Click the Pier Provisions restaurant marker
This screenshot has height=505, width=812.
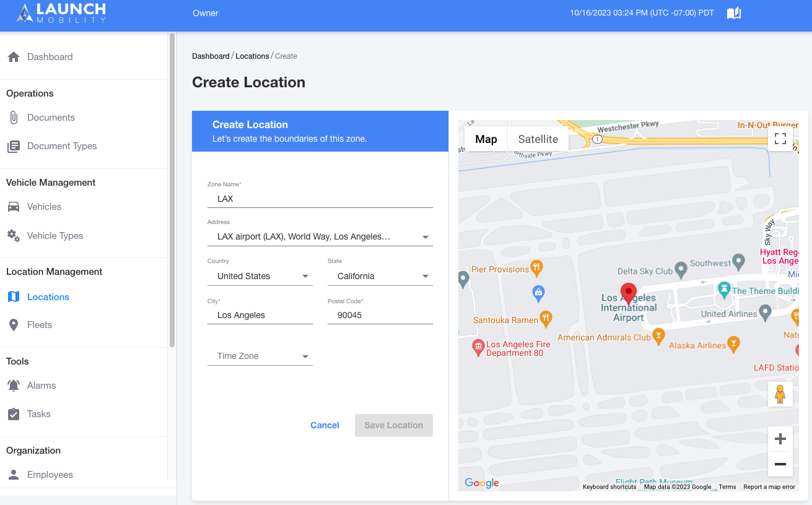click(537, 268)
